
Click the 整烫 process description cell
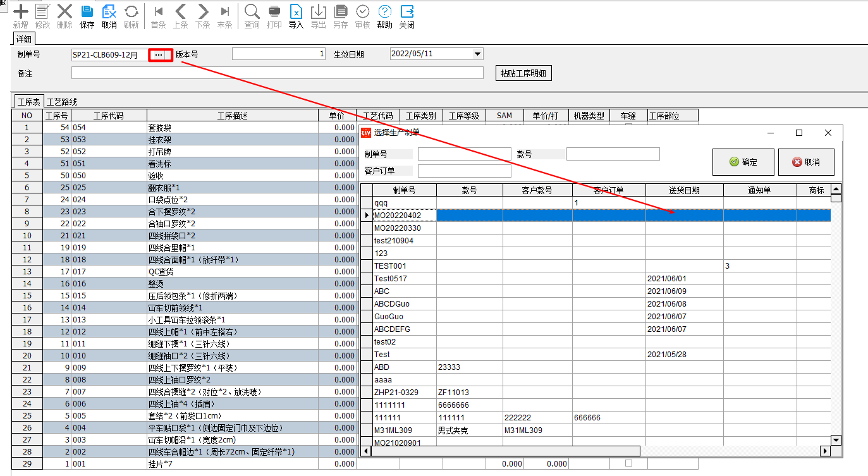pos(232,284)
